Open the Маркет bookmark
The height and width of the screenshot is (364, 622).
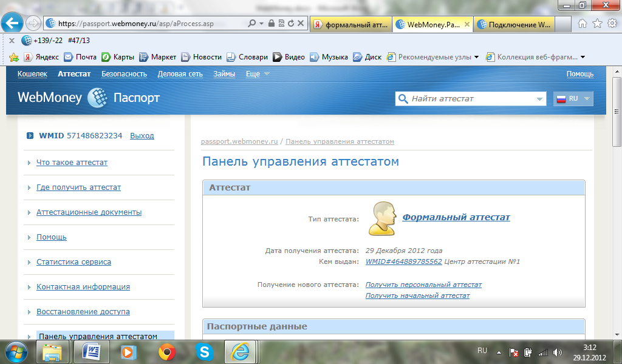[x=157, y=57]
